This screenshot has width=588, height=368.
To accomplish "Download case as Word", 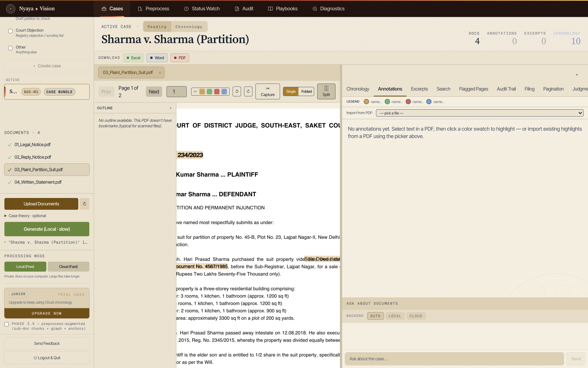I will 157,58.
